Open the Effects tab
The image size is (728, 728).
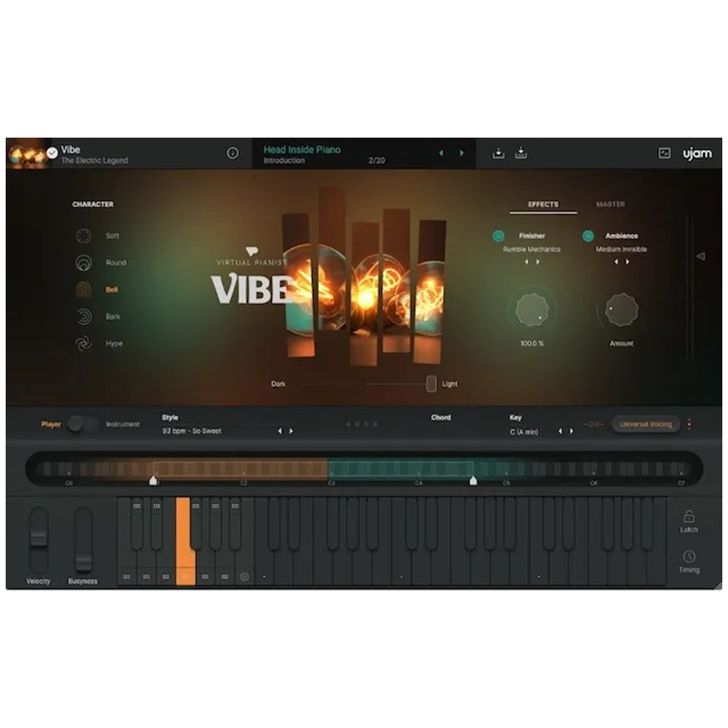(x=543, y=204)
